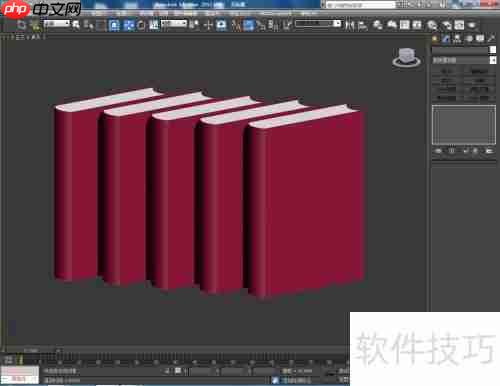Click the time slider handle
The image size is (500, 386).
(31, 350)
